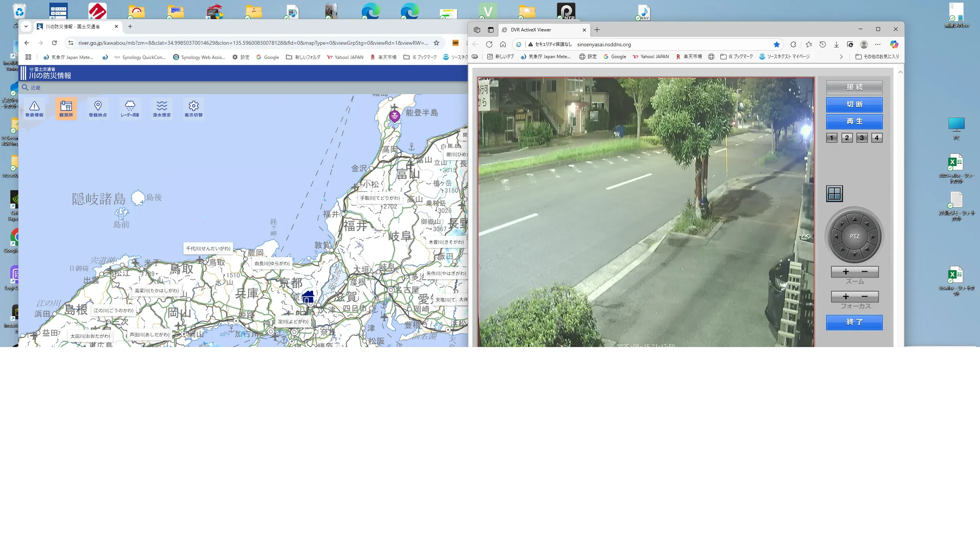Viewport: 980px width, 551px height.
Task: Open 表示切替 display switch settings
Action: (193, 109)
